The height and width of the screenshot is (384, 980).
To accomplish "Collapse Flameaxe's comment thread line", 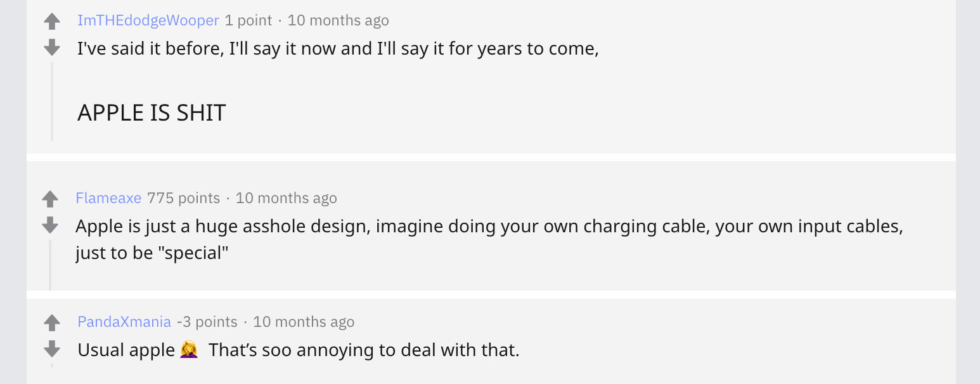I will 50,265.
